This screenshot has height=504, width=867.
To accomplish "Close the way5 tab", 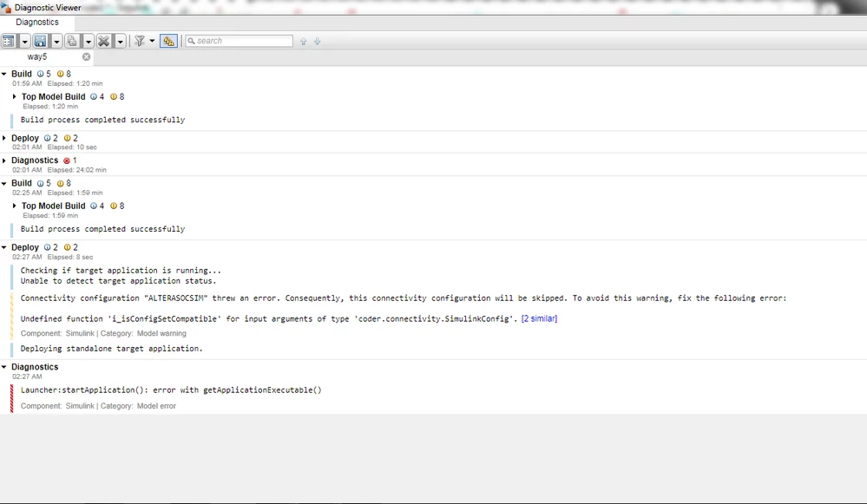I will tap(86, 57).
